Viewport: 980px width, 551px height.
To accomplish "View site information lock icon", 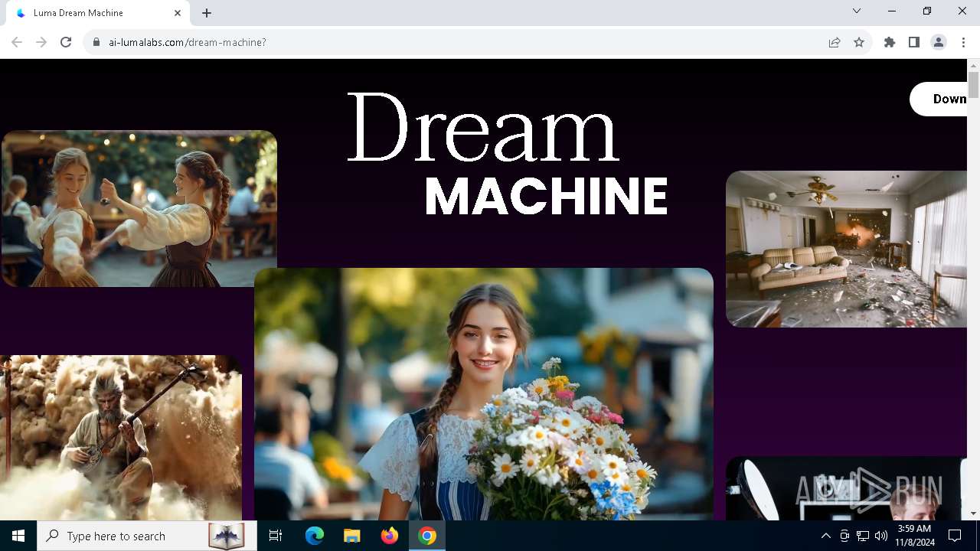I will click(x=96, y=42).
